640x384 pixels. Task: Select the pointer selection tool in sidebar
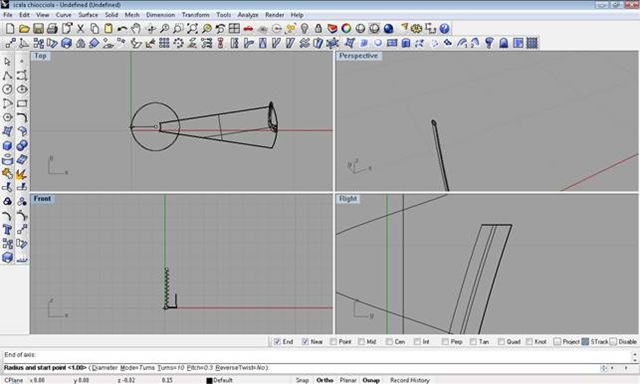click(7, 62)
